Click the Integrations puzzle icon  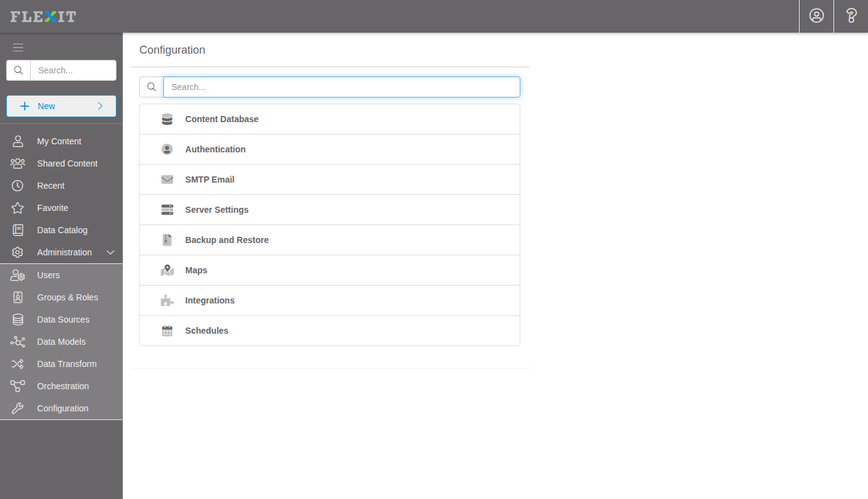coord(167,300)
